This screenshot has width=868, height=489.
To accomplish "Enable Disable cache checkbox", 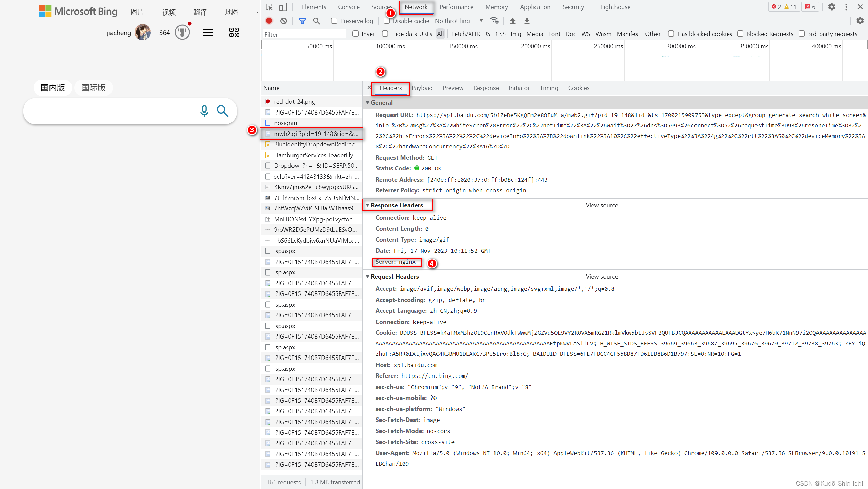I will pos(386,21).
